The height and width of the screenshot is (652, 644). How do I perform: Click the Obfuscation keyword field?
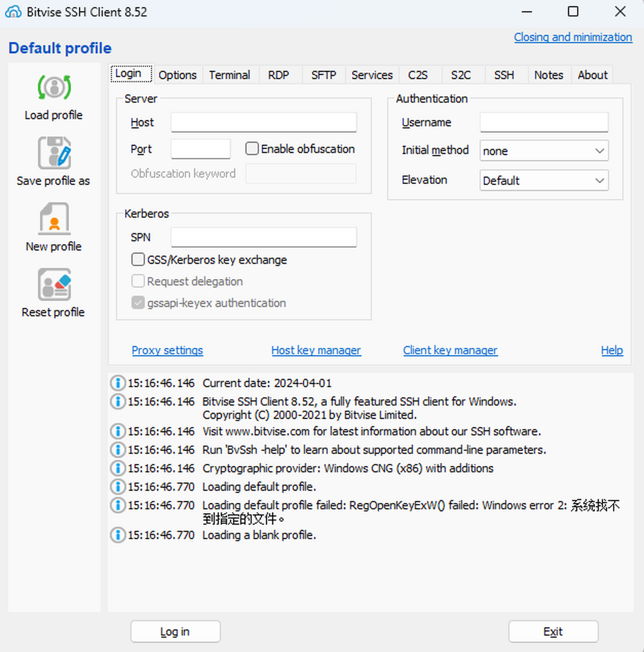tap(301, 173)
